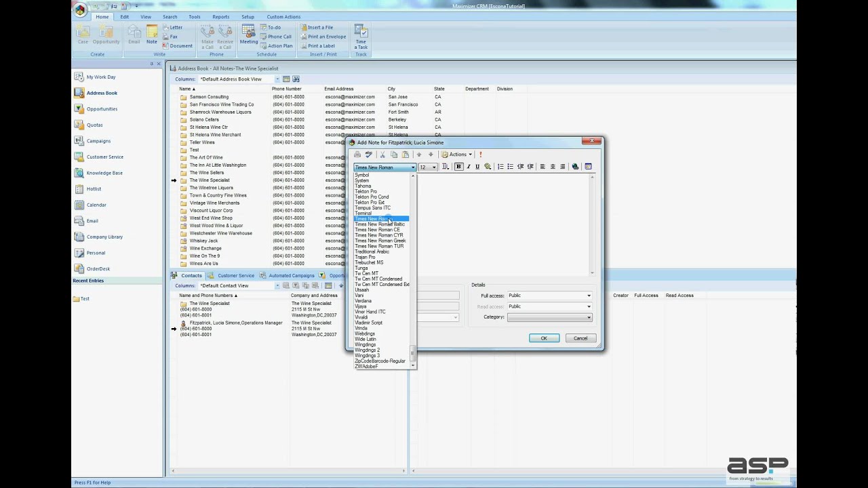Toggle align right in note dialog
The width and height of the screenshot is (868, 488).
pos(562,167)
